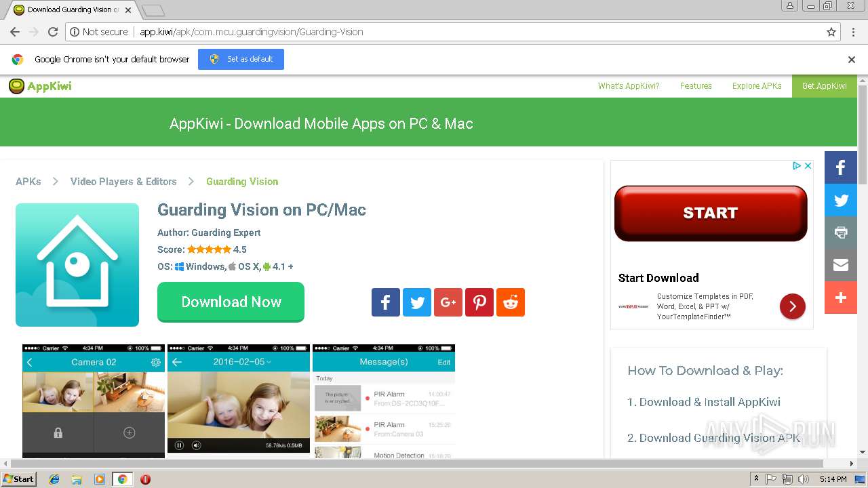Click the Chrome taskbar icon
Viewport: 868px width, 488px height.
pyautogui.click(x=122, y=479)
